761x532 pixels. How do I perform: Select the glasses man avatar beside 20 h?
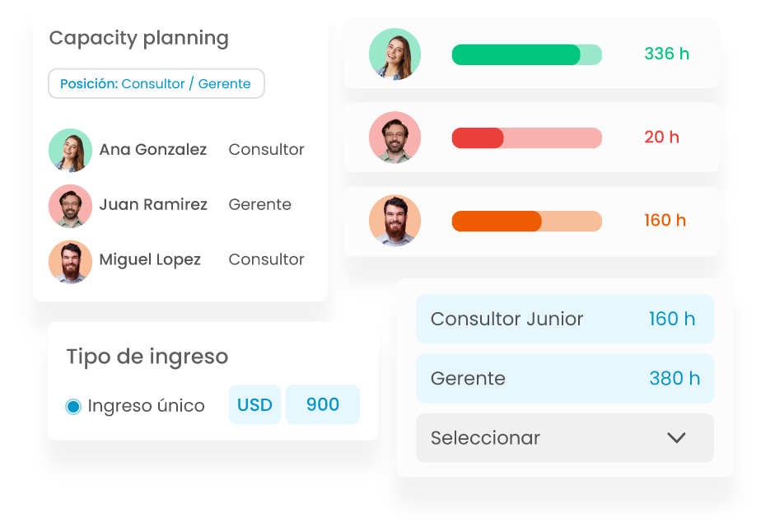coord(395,138)
